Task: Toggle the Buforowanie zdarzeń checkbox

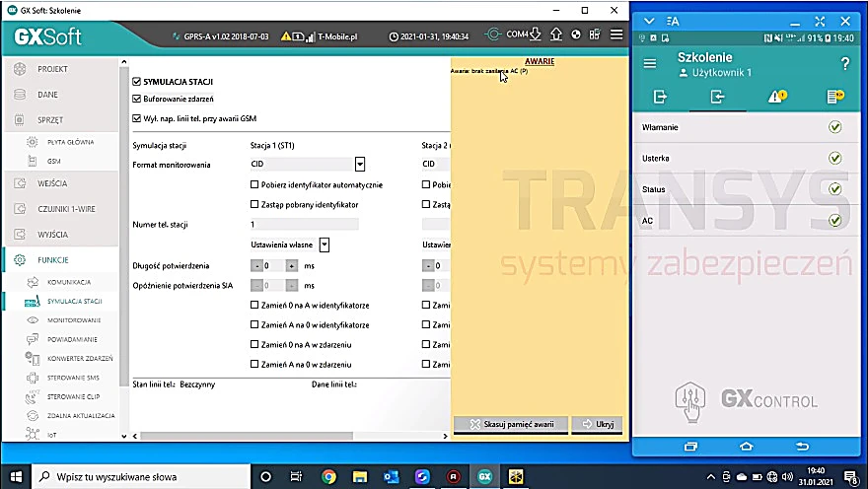Action: click(x=137, y=99)
